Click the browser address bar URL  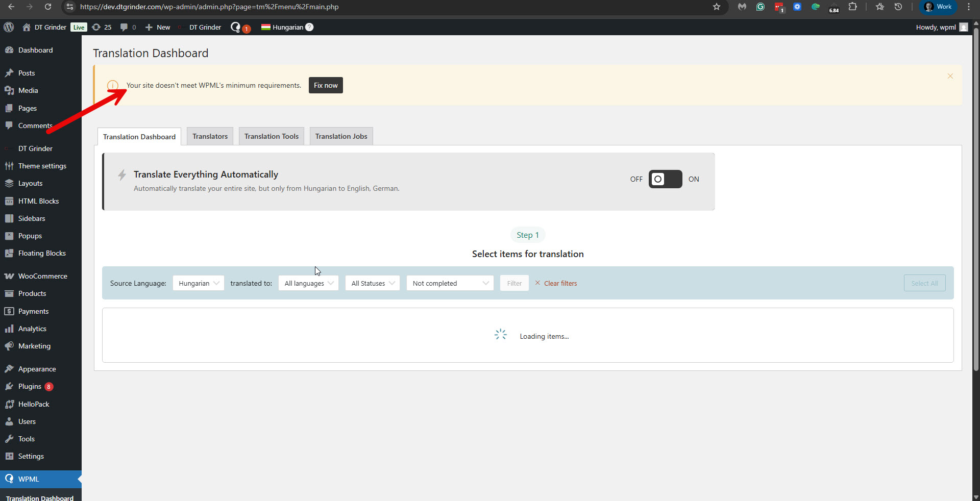coord(209,7)
